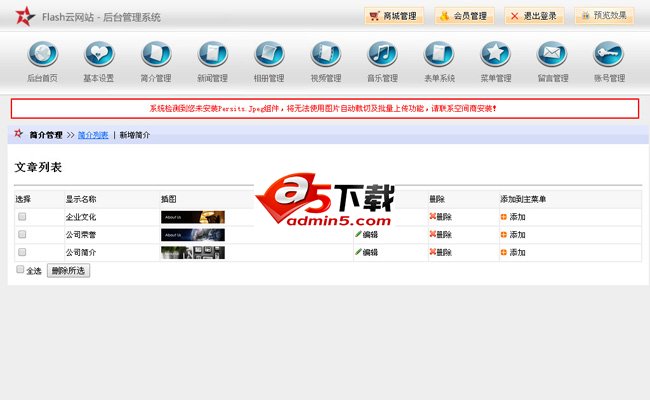Viewport: 650px width, 400px height.
Task: Open 表单系统 form icon
Action: 439,54
